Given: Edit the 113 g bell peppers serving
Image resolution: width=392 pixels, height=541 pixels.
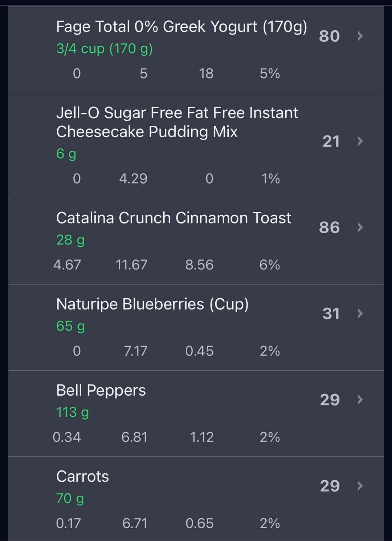Looking at the screenshot, I should pos(72,412).
